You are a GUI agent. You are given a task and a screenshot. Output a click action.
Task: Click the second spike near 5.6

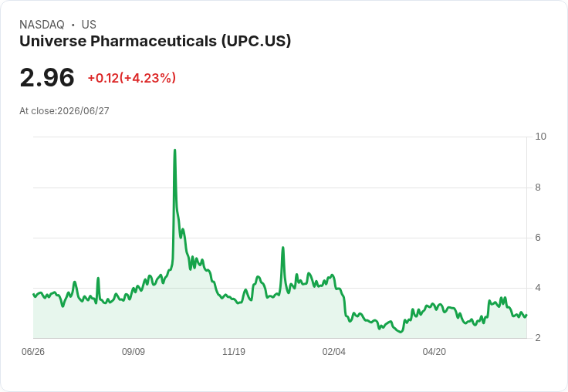tap(283, 248)
